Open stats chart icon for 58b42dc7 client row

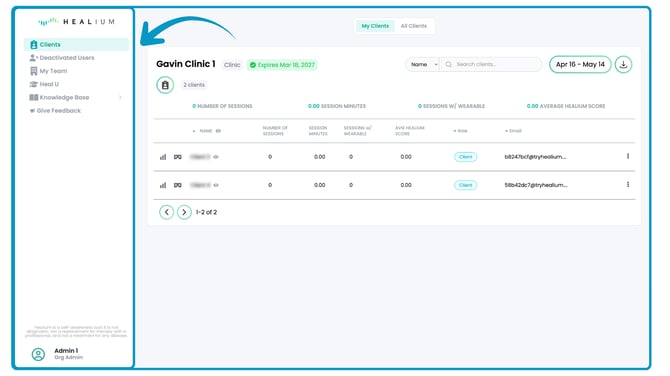point(163,185)
